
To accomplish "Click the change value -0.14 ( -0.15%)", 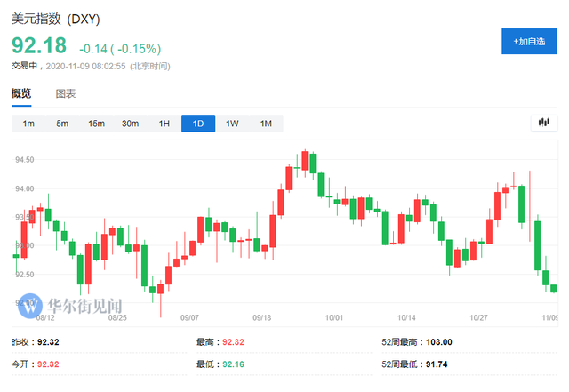I will [120, 49].
